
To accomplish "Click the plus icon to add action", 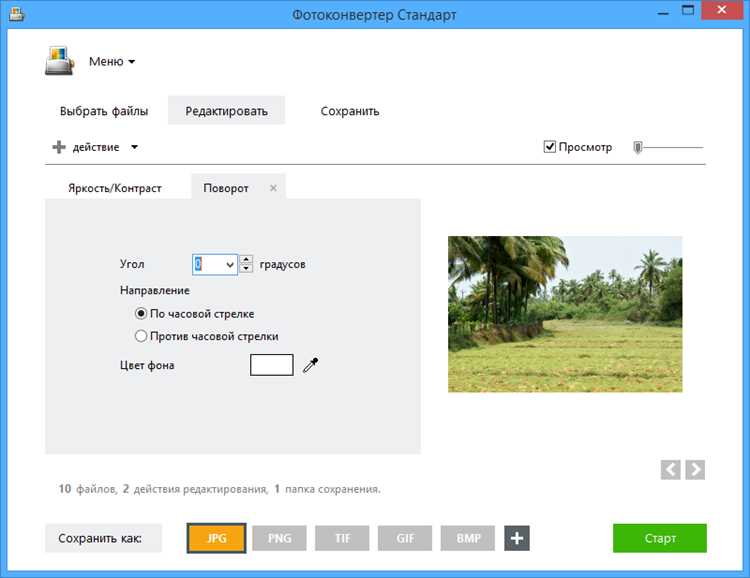I will (x=59, y=147).
